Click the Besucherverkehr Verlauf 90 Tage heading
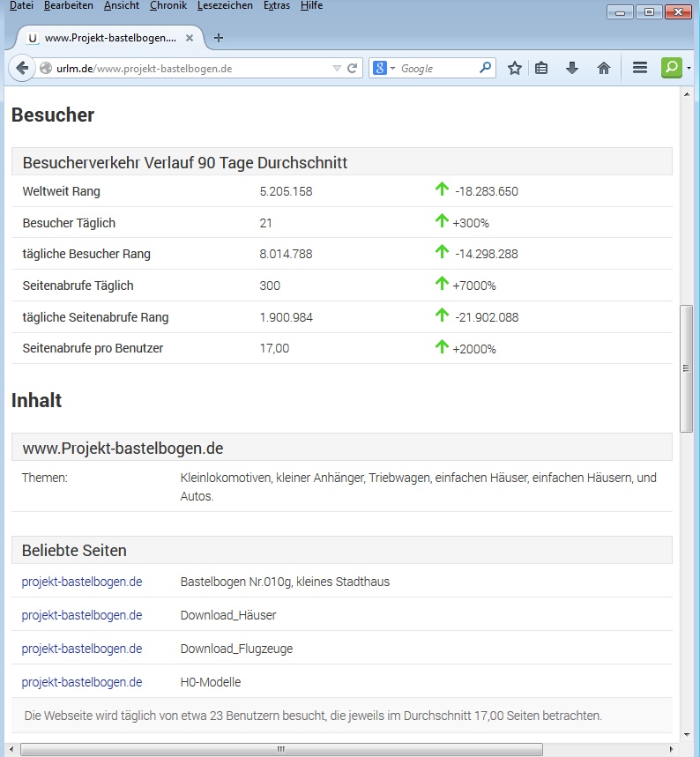The height and width of the screenshot is (757, 700). pyautogui.click(x=184, y=163)
